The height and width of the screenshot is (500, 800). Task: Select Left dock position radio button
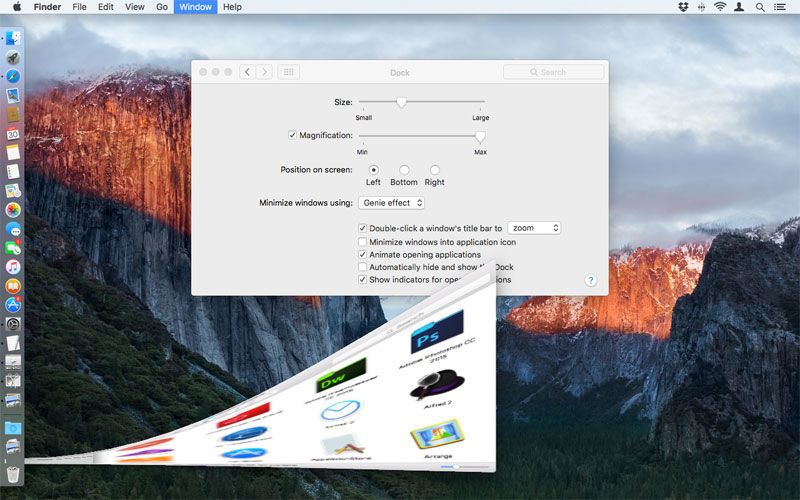coord(373,170)
